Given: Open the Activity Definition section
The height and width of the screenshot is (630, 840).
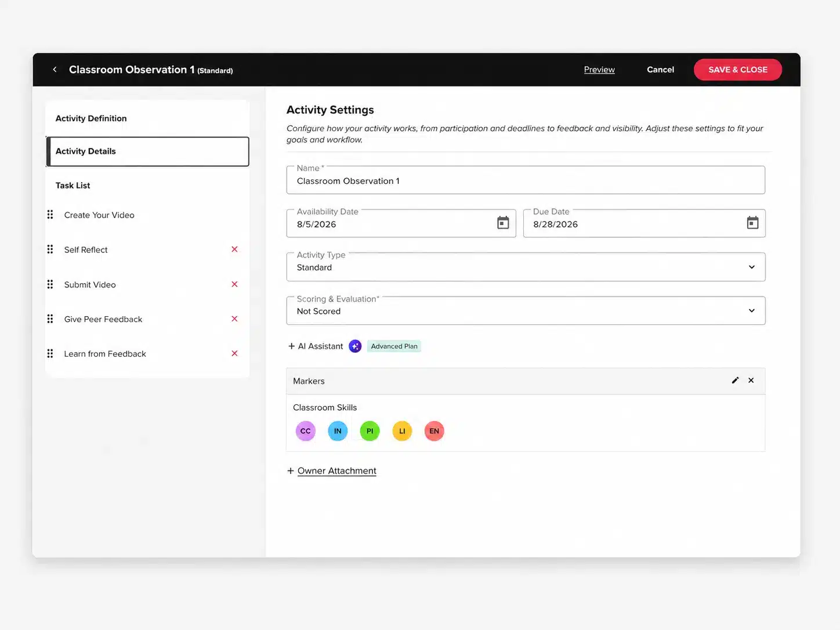Looking at the screenshot, I should coord(147,118).
